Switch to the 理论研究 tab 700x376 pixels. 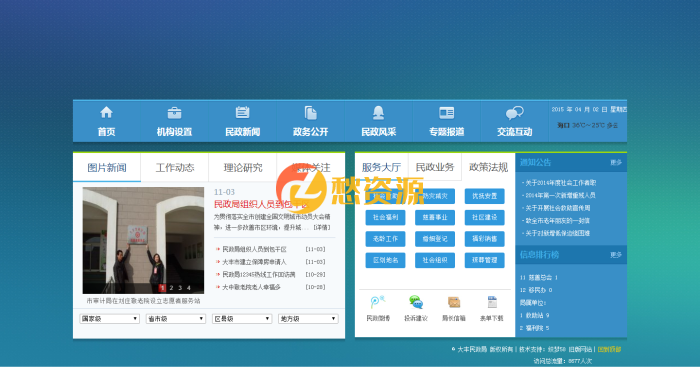pyautogui.click(x=243, y=167)
